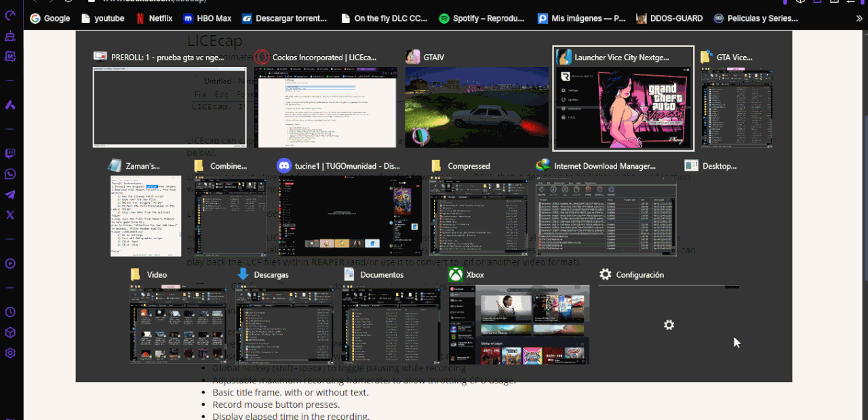868x420 pixels.
Task: Switch to Documentos folder window
Action: click(x=392, y=316)
